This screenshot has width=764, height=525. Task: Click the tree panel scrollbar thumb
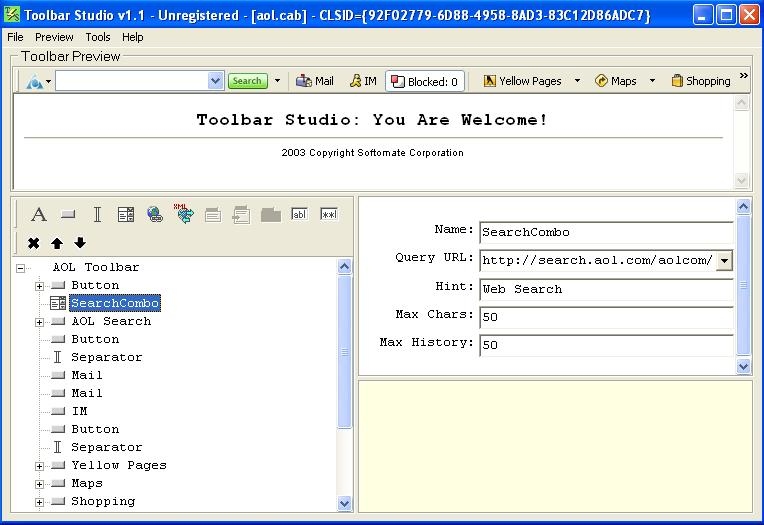[344, 351]
